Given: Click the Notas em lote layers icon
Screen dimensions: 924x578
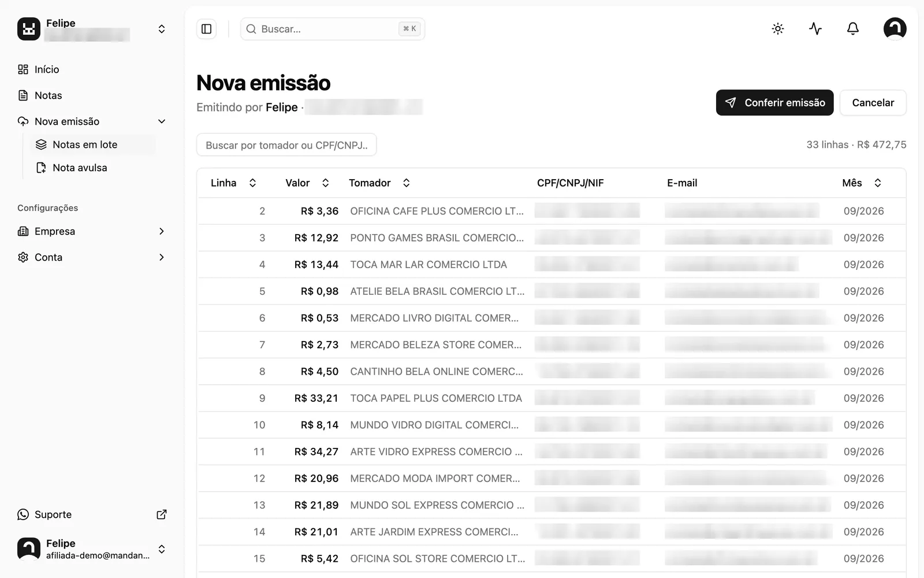Looking at the screenshot, I should tap(41, 144).
